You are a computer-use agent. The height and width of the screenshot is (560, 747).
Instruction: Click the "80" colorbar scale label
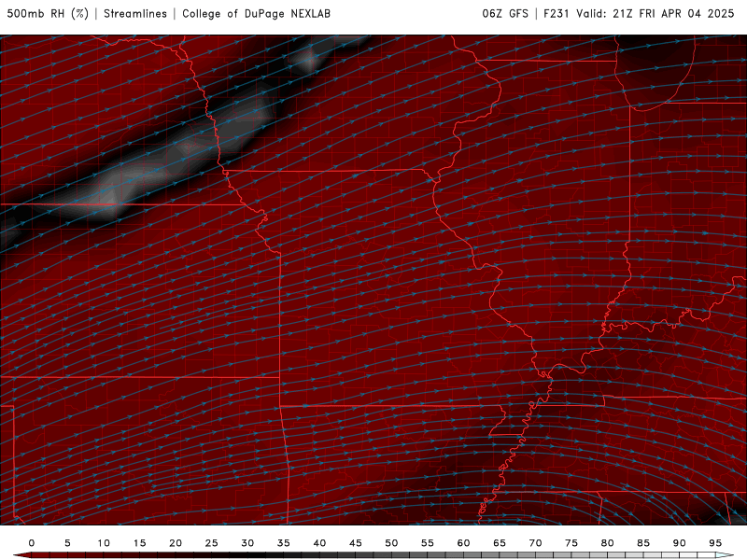[x=607, y=543]
